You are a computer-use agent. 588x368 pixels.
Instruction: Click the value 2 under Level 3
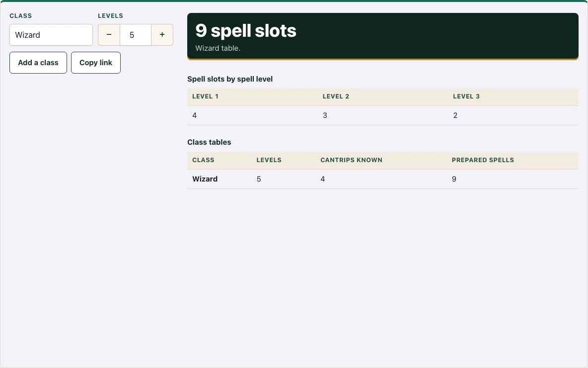pyautogui.click(x=455, y=115)
